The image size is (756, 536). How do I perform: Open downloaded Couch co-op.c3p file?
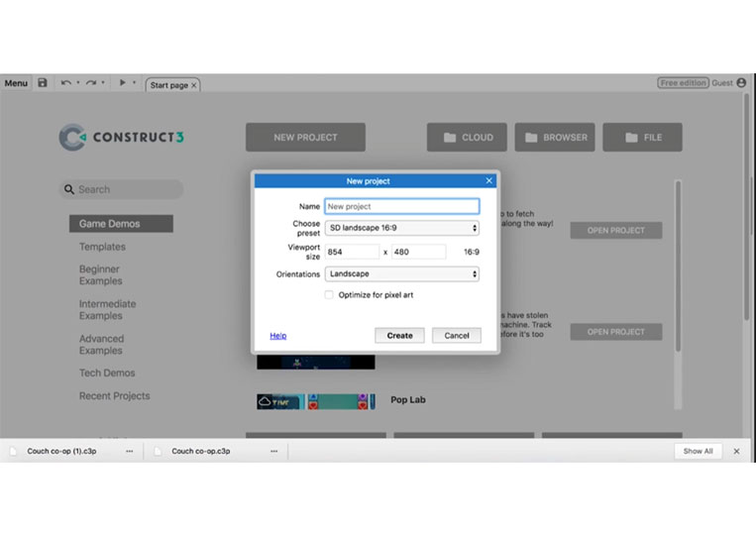pyautogui.click(x=201, y=451)
